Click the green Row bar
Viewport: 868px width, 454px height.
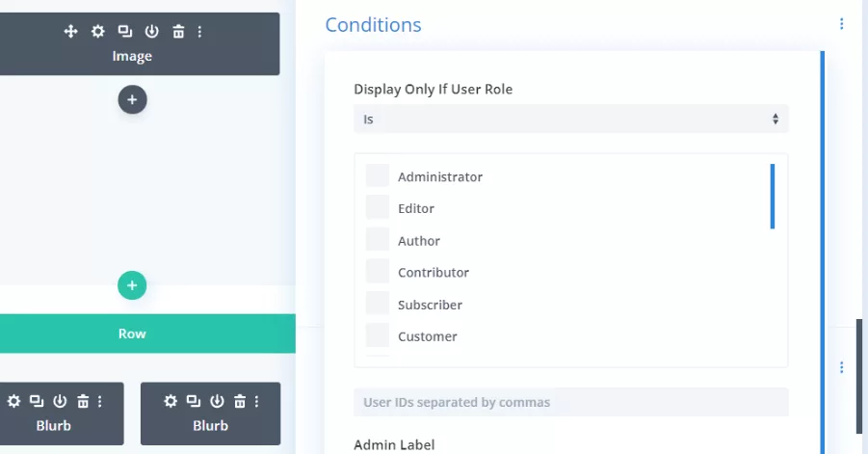click(x=147, y=334)
